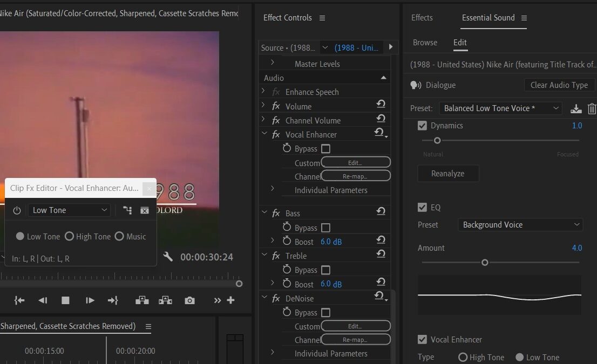Image resolution: width=597 pixels, height=364 pixels.
Task: Reset the DeNoise effect
Action: pyautogui.click(x=379, y=296)
